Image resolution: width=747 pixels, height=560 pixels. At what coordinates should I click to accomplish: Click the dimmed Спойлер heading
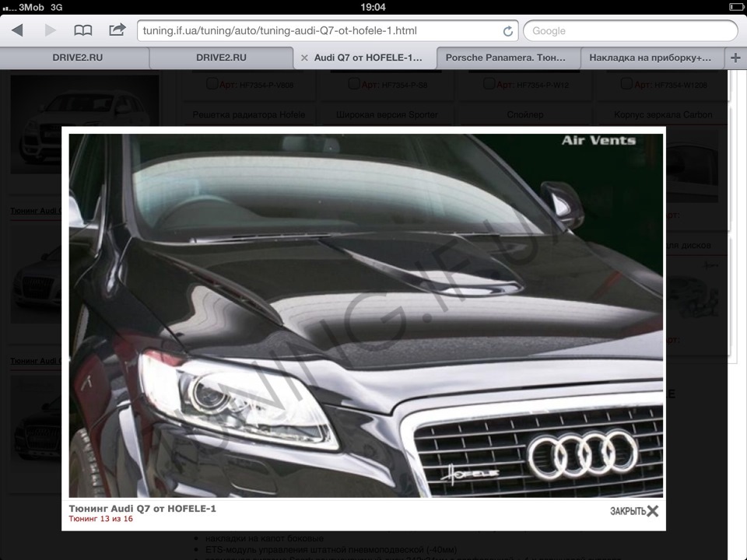(x=525, y=115)
